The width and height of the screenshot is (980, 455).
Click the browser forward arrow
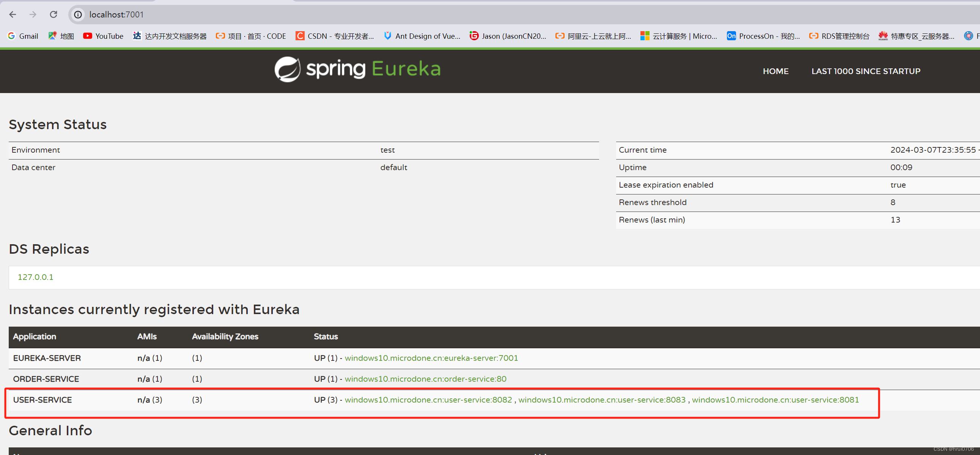pyautogui.click(x=33, y=14)
